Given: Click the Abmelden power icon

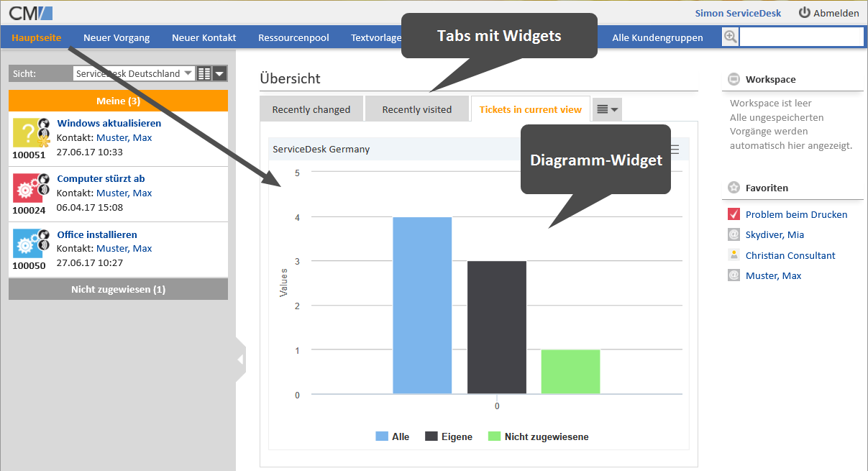Looking at the screenshot, I should (x=804, y=13).
